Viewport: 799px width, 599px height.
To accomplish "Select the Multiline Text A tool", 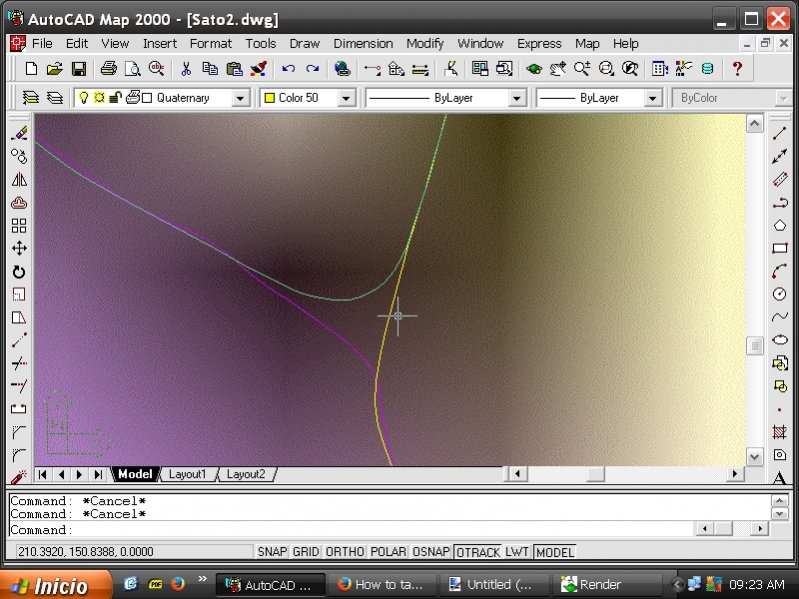I will point(780,477).
